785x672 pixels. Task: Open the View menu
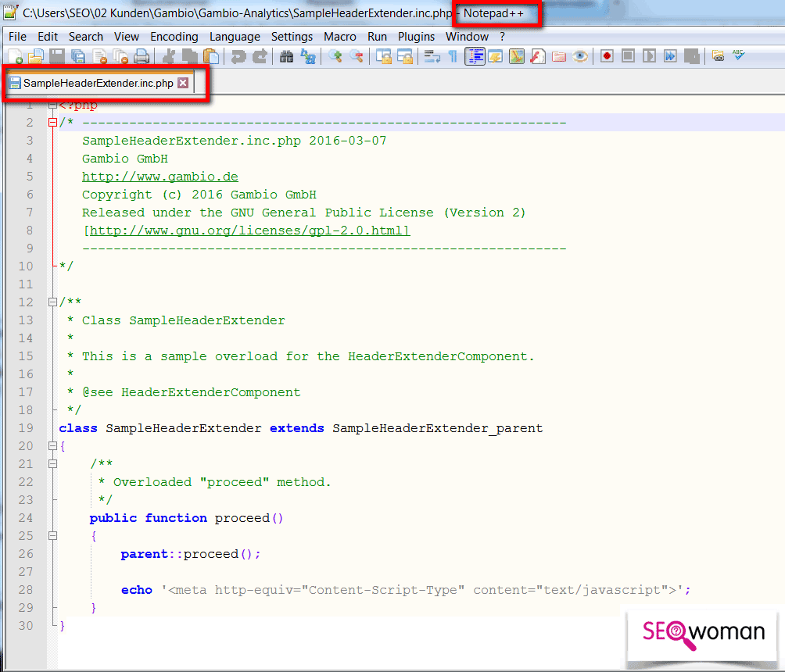click(126, 37)
